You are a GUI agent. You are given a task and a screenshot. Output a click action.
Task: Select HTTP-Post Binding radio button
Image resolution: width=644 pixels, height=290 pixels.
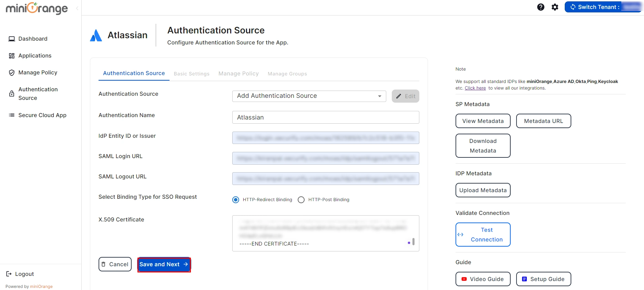pos(301,200)
